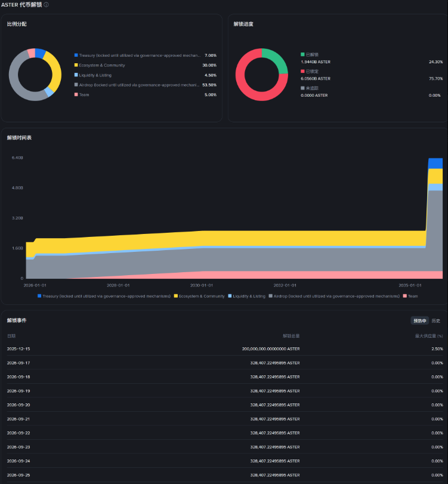Click Ecosystem & Community yellow allocation swatch

76,65
